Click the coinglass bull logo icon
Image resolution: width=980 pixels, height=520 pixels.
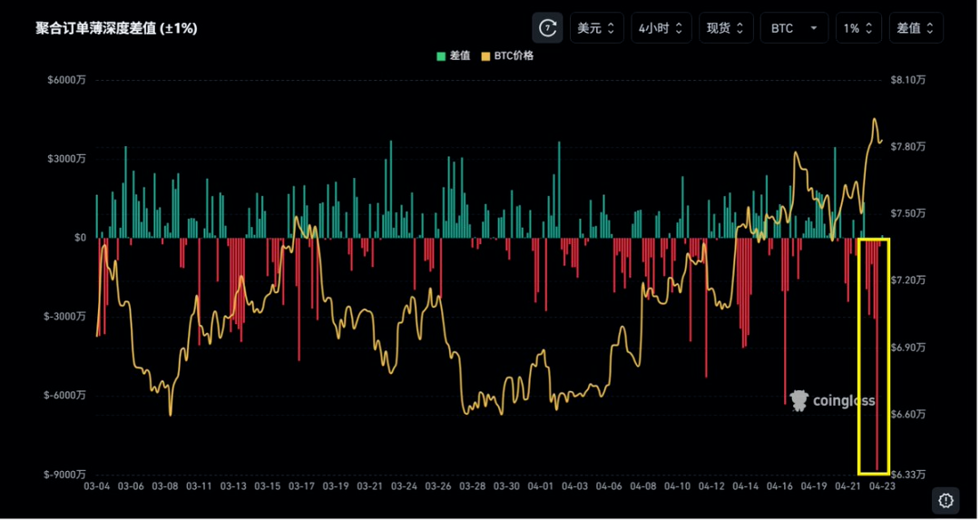click(x=799, y=400)
